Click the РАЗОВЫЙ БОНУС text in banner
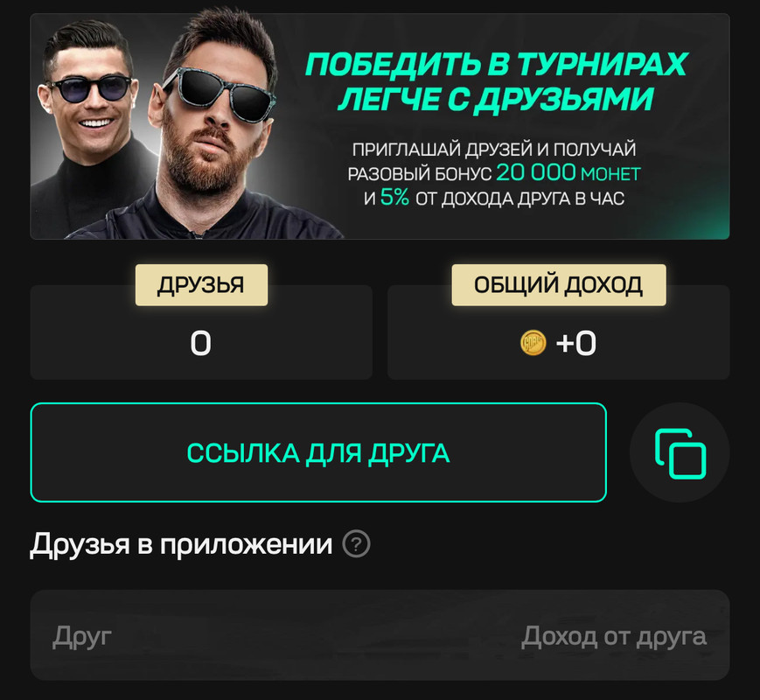Screen dimensions: 760x700 pyautogui.click(x=420, y=174)
